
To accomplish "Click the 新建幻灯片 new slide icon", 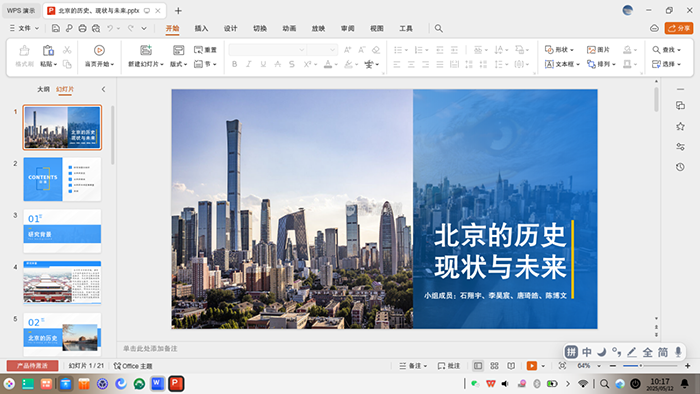I will [146, 50].
